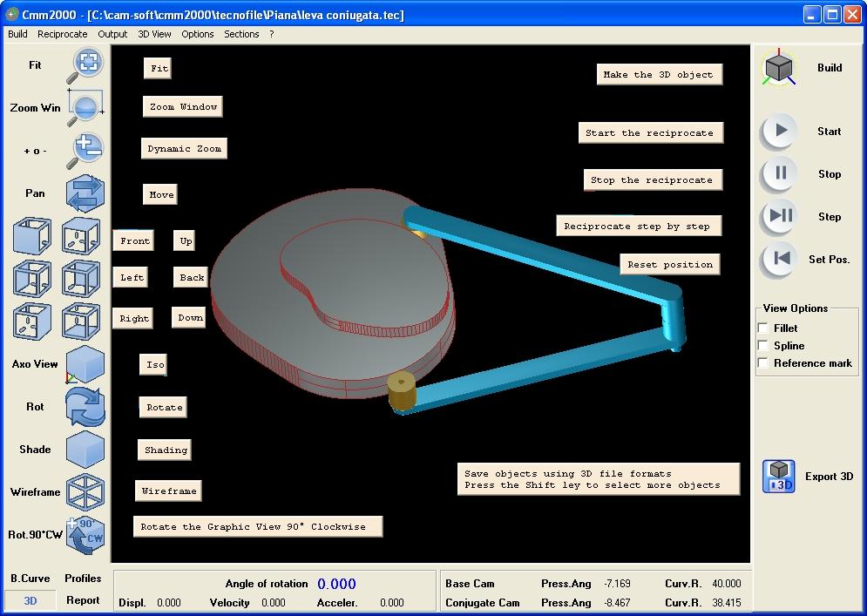Open the Build menu
Image resolution: width=867 pixels, height=616 pixels.
17,34
